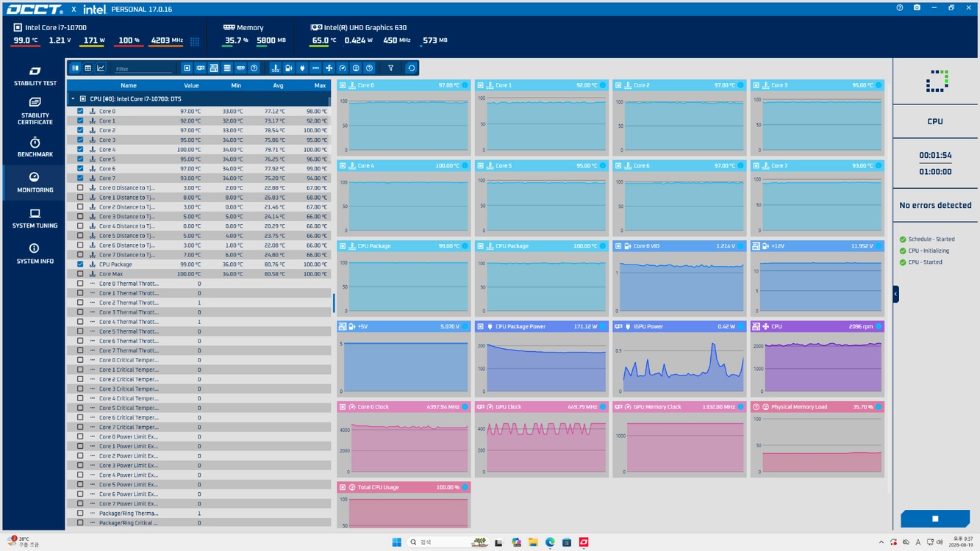The width and height of the screenshot is (980, 551).
Task: Open the Stability Test section
Action: point(35,76)
